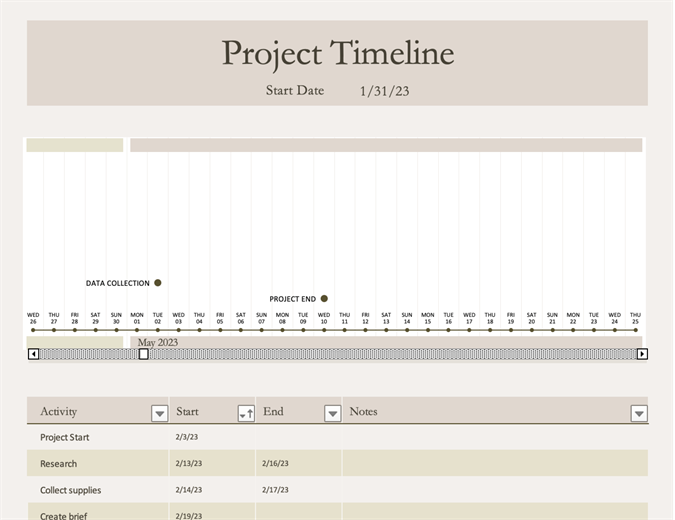Select the start date value 1/31/23

tap(385, 91)
